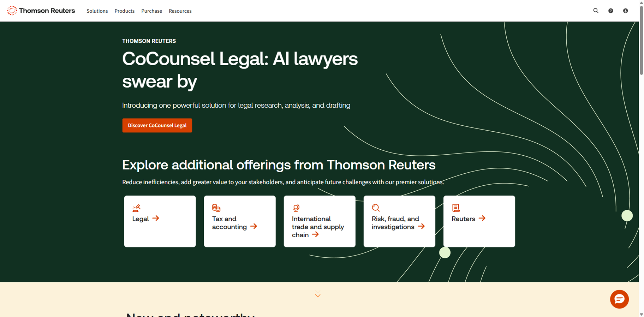Open the search icon in header
Screen dimensions: 644x317
pos(596,11)
